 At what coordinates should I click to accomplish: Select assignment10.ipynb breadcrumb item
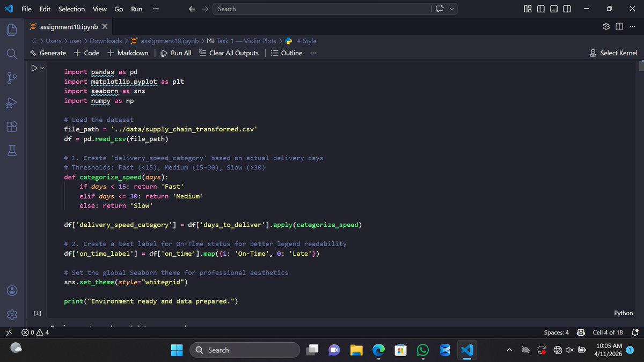(x=165, y=41)
